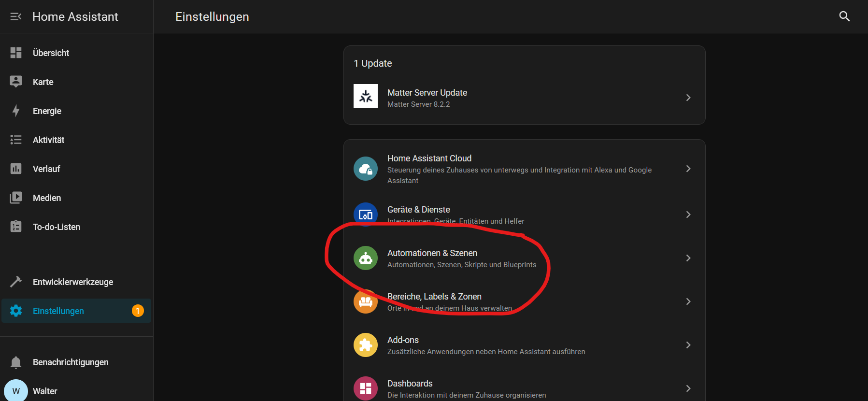Screen dimensions: 868x401
Task: Click the yellow Add-ons puzzle icon
Action: (366, 345)
